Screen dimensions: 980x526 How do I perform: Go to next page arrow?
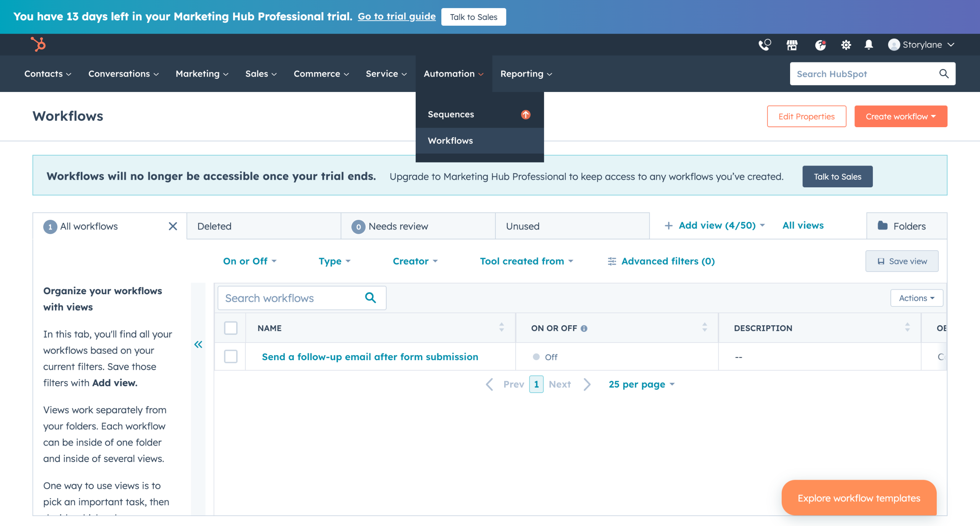[587, 384]
